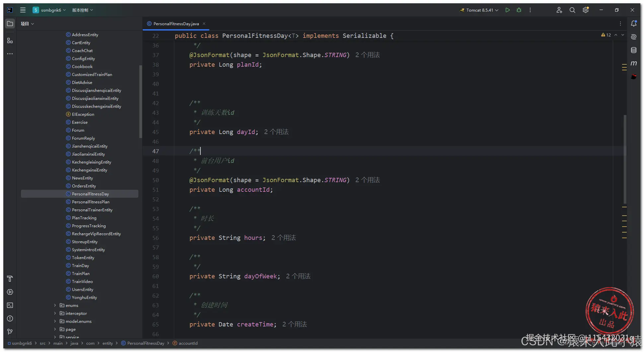Close the PersonalFitnessDay.java tab

point(204,24)
